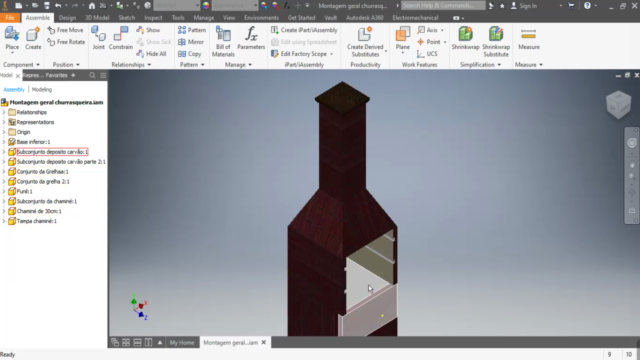Screen dimensions: 640x360
Task: Click Shrinkwrap Substitute
Action: tap(496, 41)
